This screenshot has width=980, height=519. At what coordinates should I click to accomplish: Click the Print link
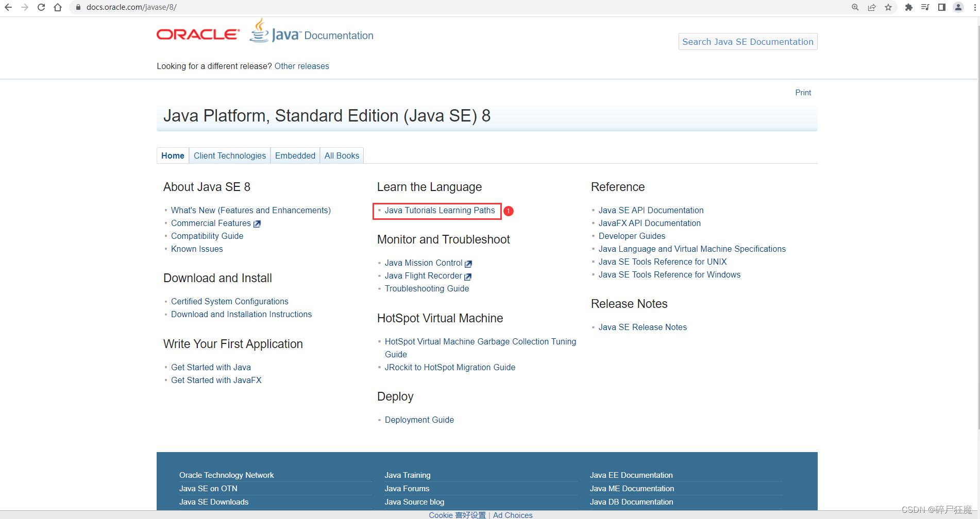pyautogui.click(x=803, y=93)
